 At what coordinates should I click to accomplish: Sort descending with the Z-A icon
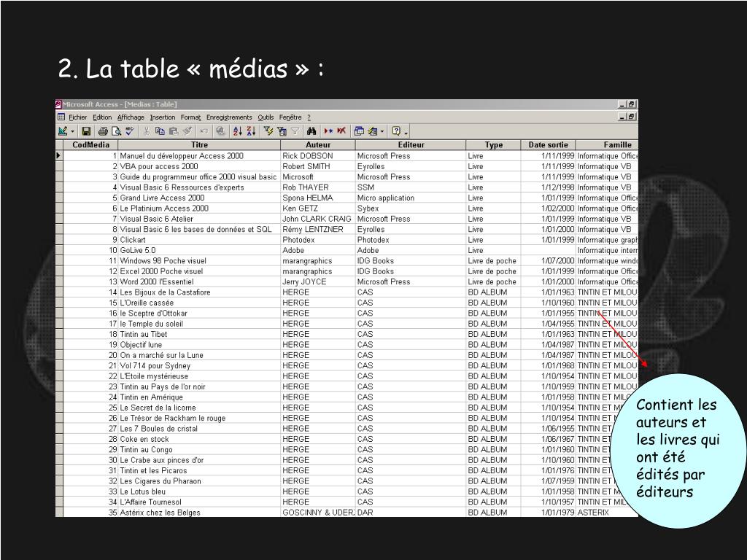252,131
